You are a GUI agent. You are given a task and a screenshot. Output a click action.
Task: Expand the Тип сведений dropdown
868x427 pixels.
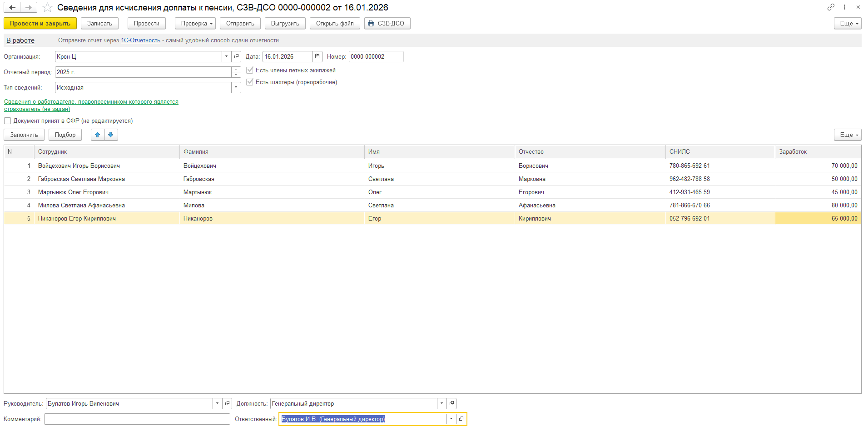pos(236,87)
